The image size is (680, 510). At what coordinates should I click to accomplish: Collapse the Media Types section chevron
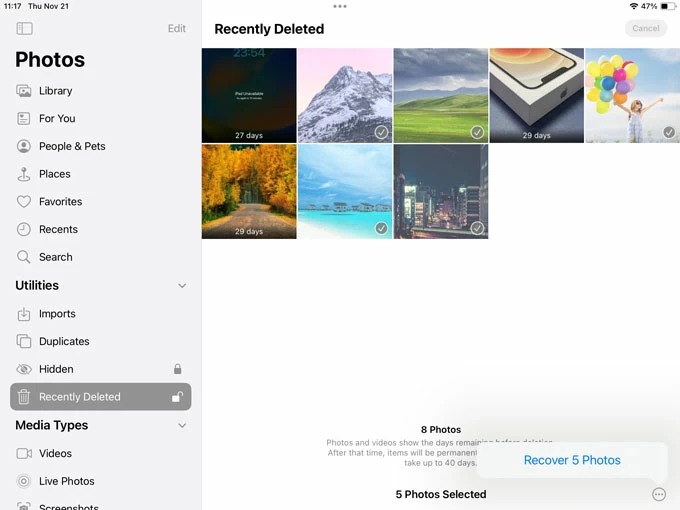click(x=182, y=426)
